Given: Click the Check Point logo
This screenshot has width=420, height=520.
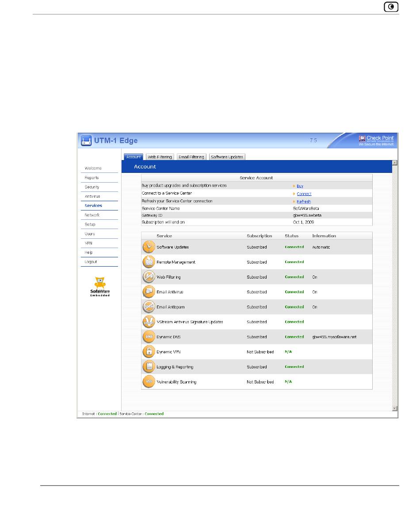Looking at the screenshot, I should 376,140.
